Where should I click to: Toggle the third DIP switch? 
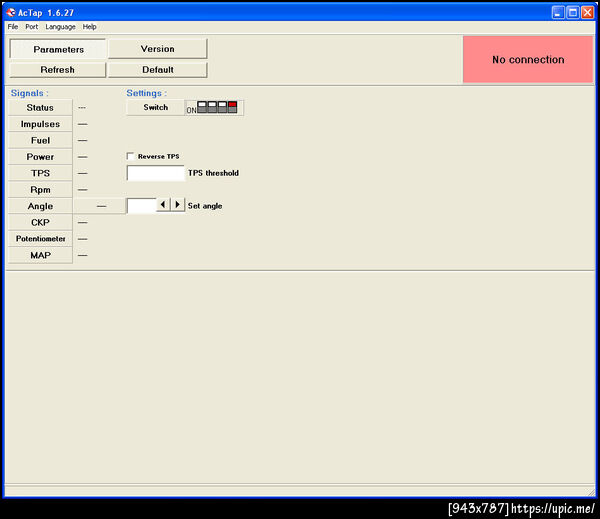point(222,107)
